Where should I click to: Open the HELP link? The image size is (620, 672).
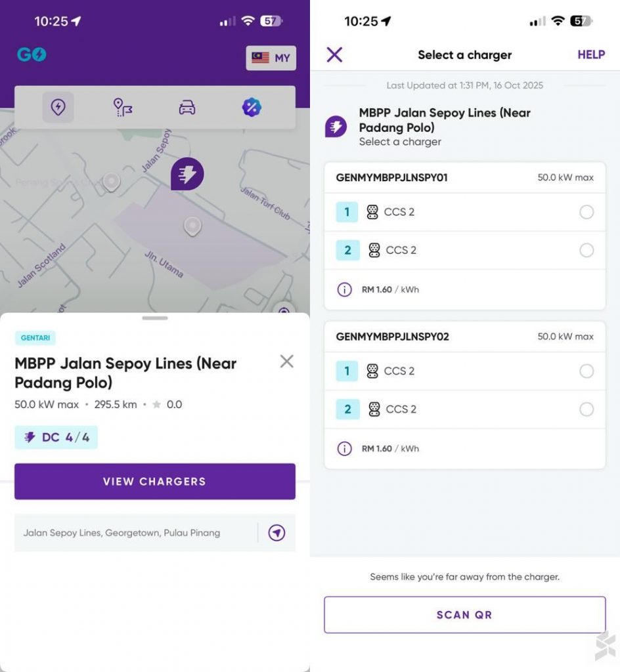coord(590,54)
